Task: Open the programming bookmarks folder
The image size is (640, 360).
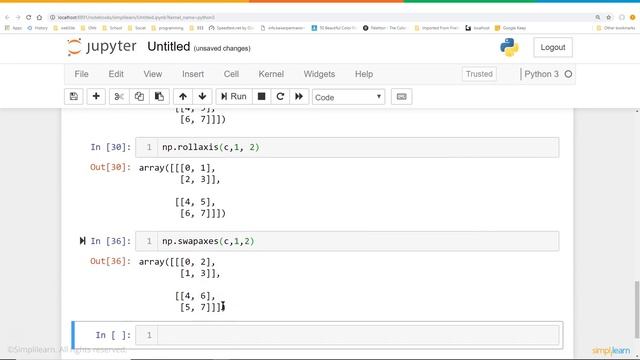Action: point(167,28)
